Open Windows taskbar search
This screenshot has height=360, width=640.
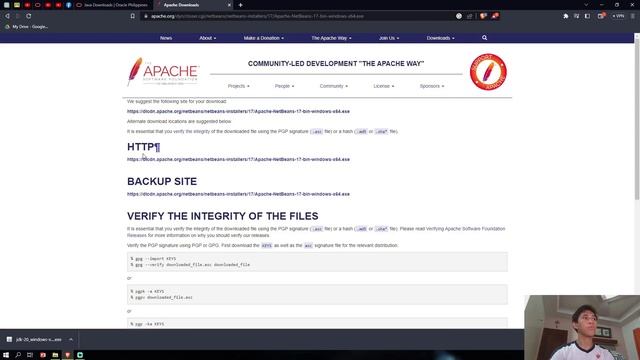click(x=18, y=355)
